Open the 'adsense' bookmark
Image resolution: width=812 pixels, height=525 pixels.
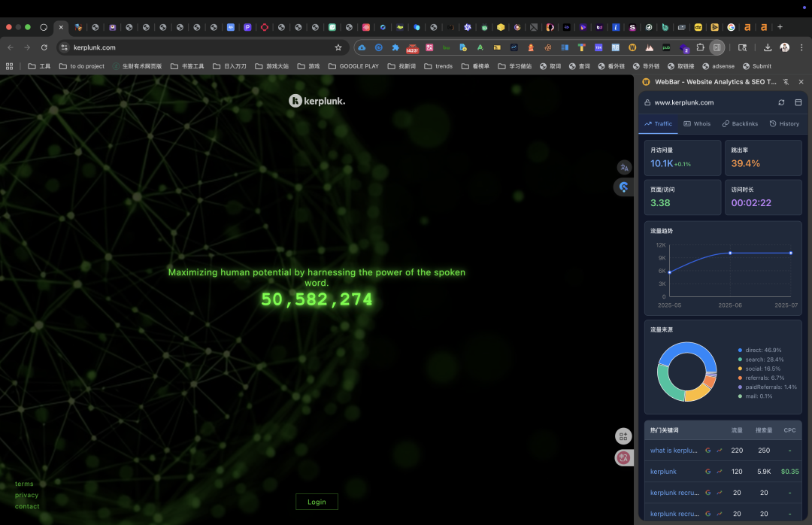point(718,66)
